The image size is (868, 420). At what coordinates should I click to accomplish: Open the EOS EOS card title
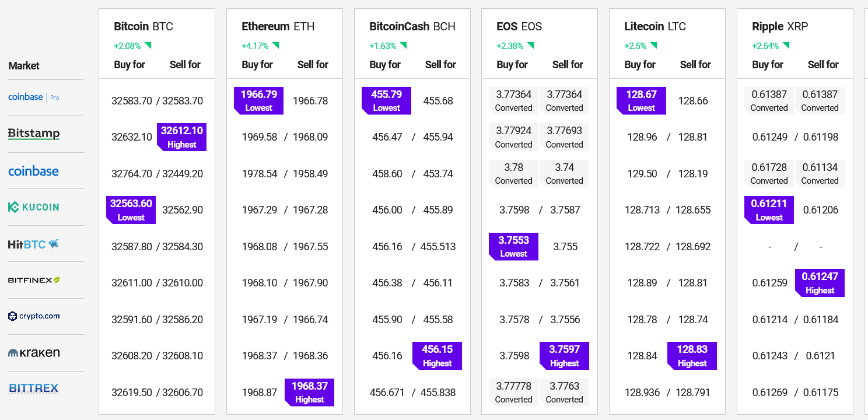[519, 26]
